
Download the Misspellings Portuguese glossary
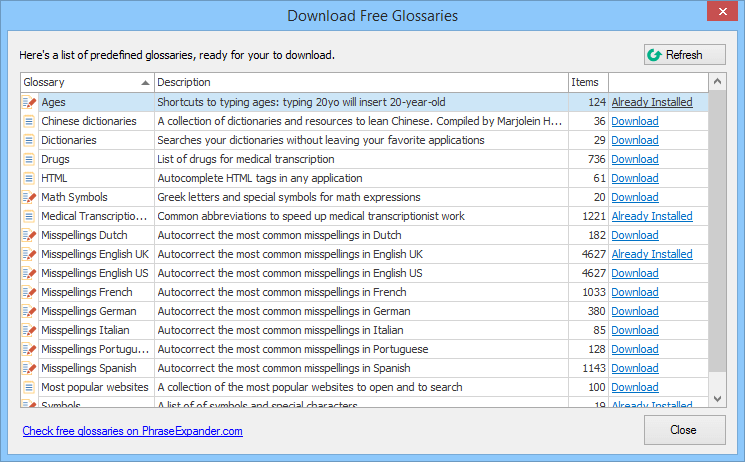[x=635, y=349]
